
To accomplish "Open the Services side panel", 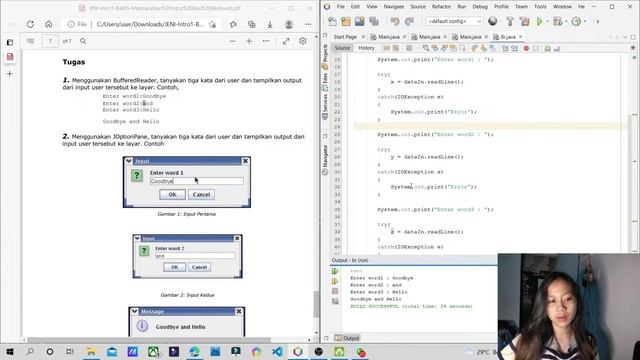I will 325,106.
